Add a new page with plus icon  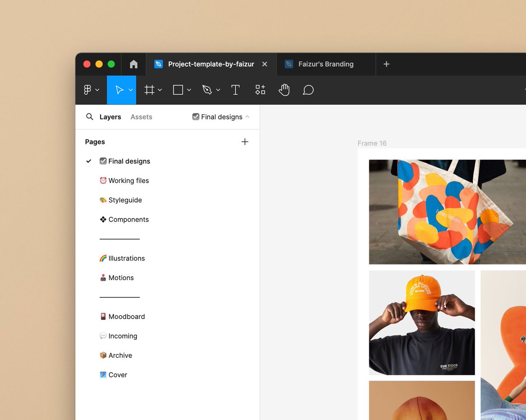click(245, 141)
